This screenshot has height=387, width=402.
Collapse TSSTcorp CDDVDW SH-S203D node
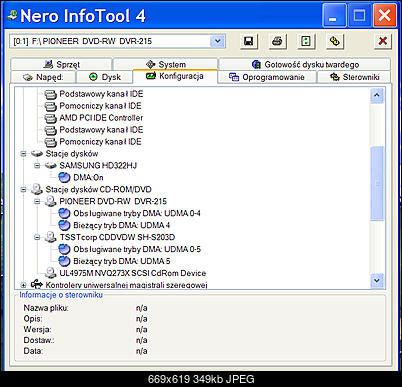pyautogui.click(x=37, y=237)
